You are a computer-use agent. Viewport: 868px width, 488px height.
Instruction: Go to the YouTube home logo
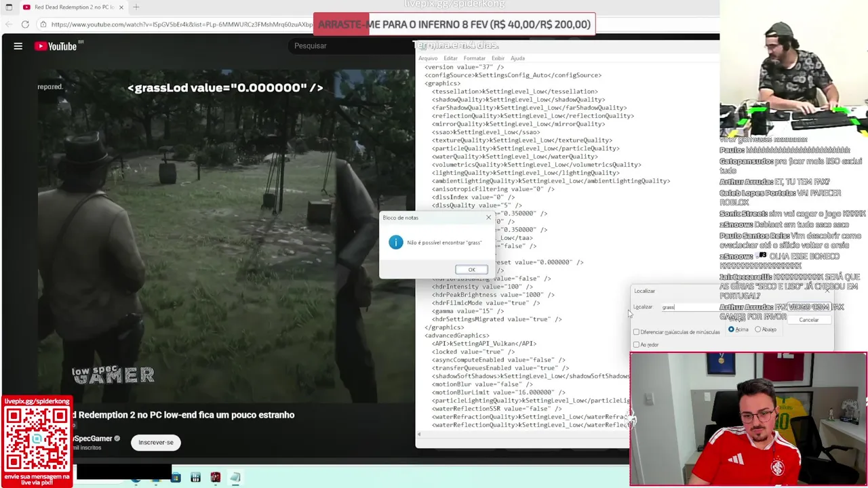click(56, 46)
